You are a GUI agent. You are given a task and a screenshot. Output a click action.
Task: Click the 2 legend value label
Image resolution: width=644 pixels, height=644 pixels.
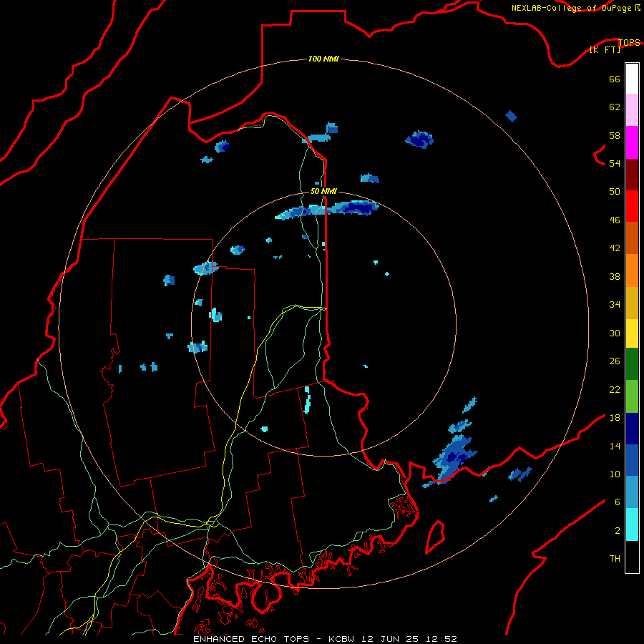618,531
